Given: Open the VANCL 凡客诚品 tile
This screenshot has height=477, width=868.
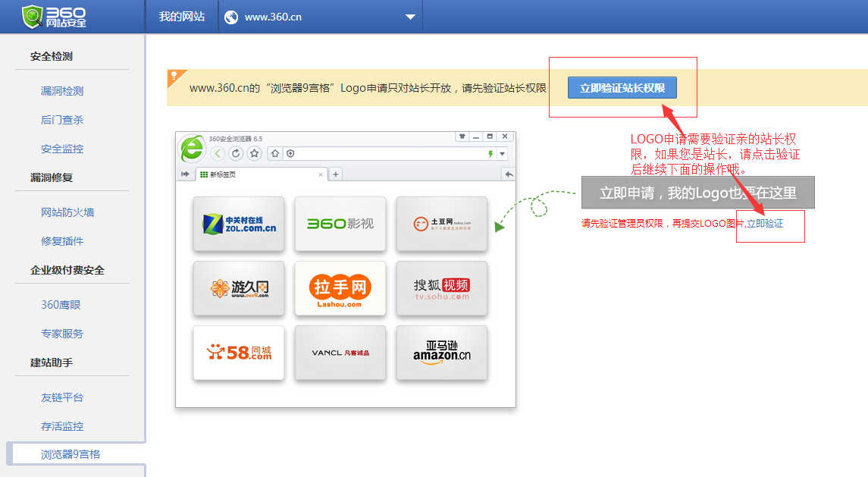Looking at the screenshot, I should click(340, 353).
